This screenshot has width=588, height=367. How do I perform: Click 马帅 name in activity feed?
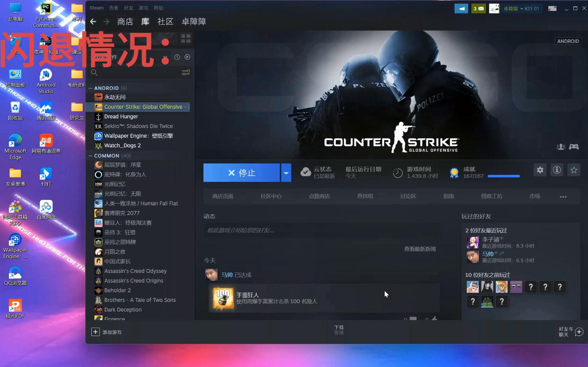click(x=227, y=275)
